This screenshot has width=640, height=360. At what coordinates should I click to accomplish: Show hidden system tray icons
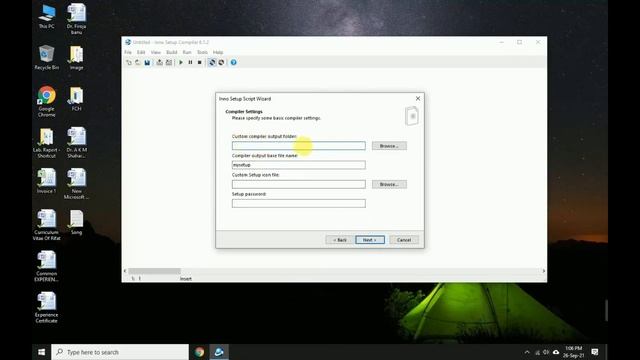click(527, 352)
